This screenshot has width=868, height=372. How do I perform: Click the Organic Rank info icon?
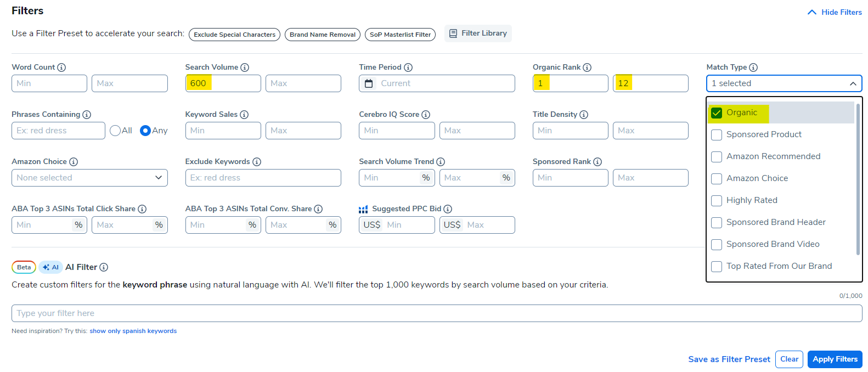587,67
